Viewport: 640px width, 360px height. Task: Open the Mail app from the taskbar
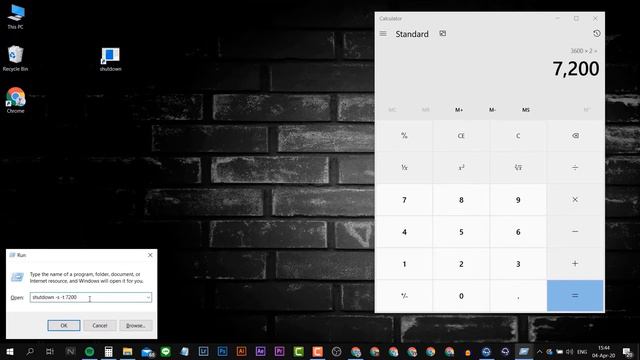[147, 351]
